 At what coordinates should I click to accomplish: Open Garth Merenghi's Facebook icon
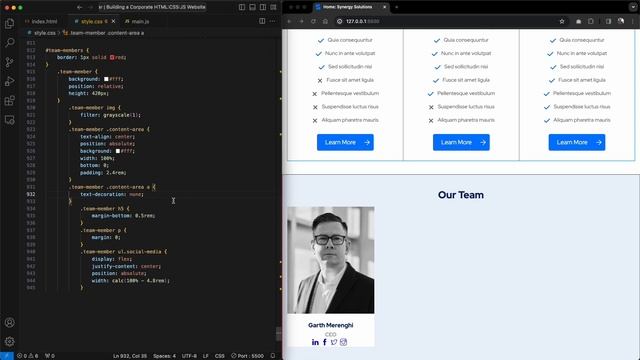click(x=325, y=342)
